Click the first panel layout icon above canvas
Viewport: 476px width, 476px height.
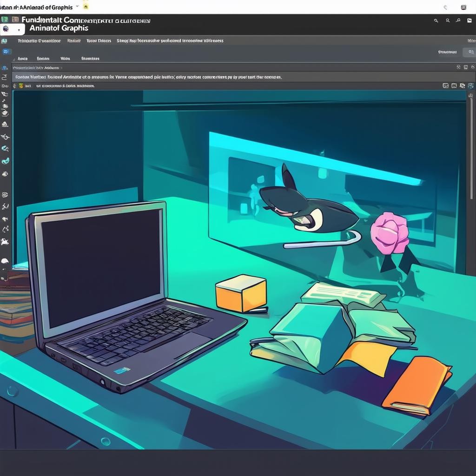coord(445,86)
